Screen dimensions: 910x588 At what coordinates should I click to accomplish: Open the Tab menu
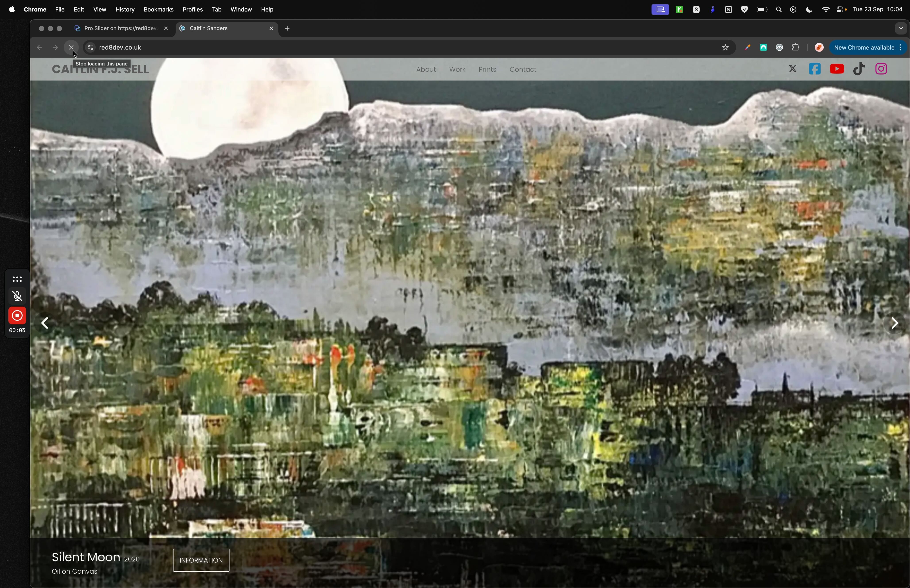click(216, 10)
